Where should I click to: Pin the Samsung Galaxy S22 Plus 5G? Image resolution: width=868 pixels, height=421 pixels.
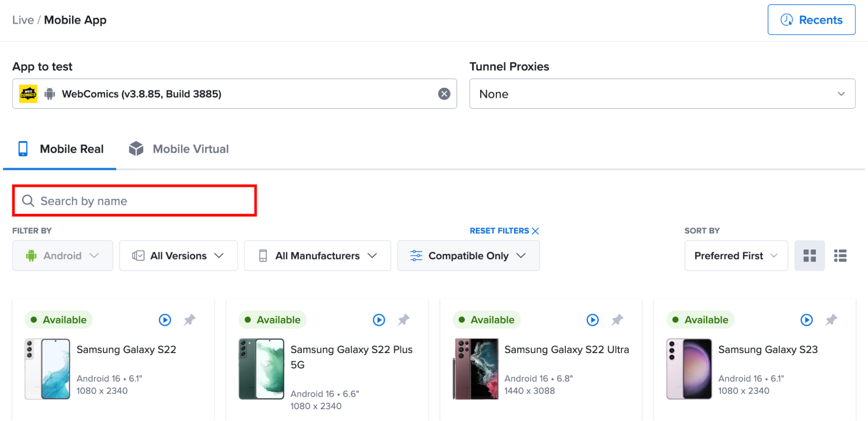tap(403, 320)
